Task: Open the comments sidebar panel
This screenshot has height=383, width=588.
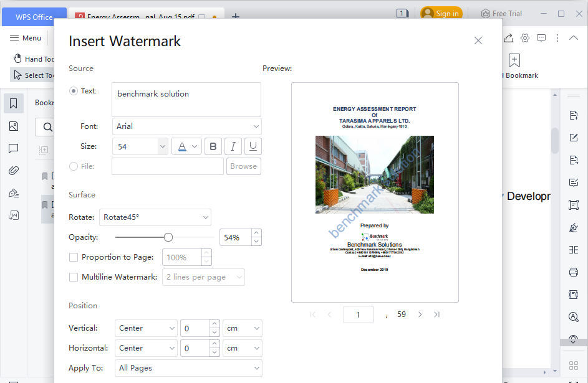Action: click(14, 149)
